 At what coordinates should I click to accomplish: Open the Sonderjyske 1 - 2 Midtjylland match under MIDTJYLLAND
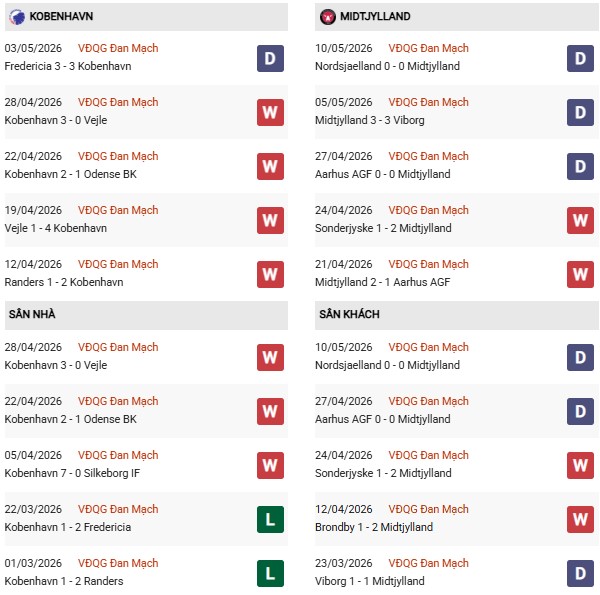click(383, 228)
